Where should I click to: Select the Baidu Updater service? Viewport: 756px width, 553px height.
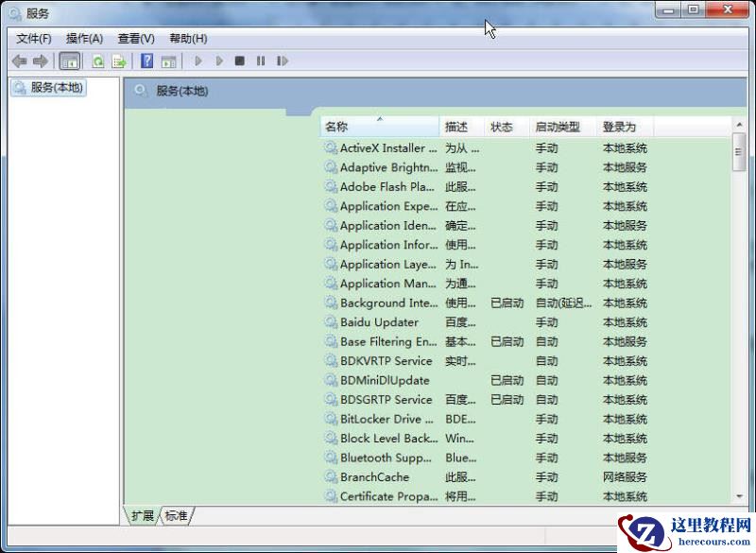coord(378,321)
